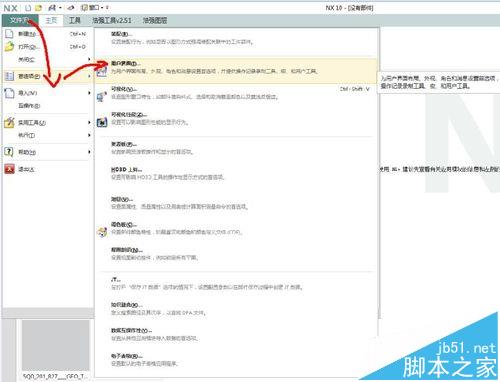
Task: Click the Open folder icon in quick access toolbar
Action: 39,8
